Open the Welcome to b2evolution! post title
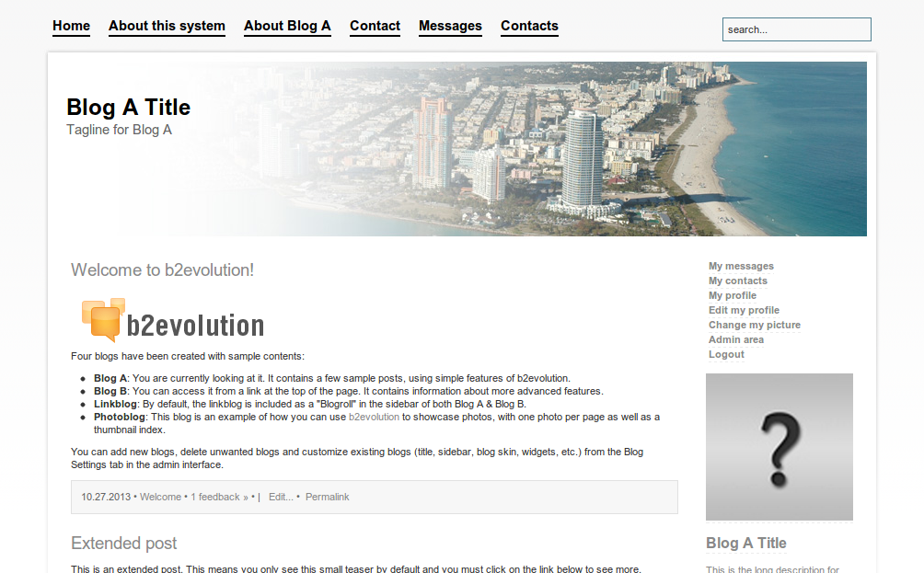924x573 pixels. click(163, 269)
